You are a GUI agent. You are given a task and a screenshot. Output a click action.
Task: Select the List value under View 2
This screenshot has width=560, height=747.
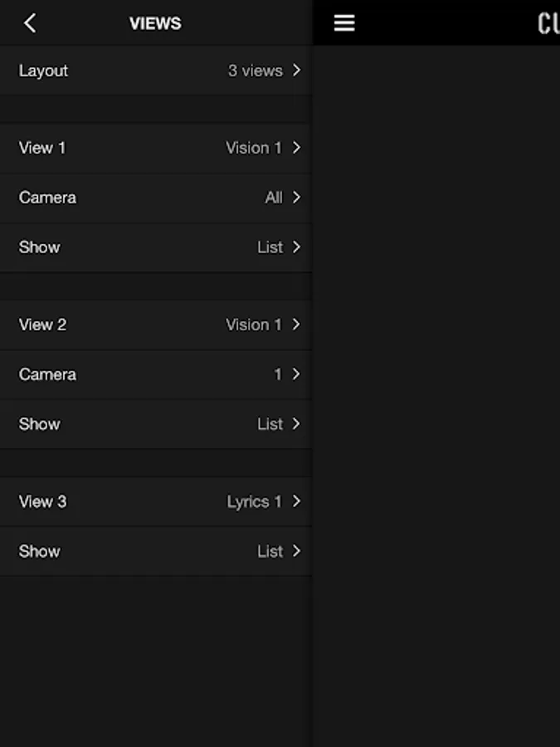[x=270, y=424]
